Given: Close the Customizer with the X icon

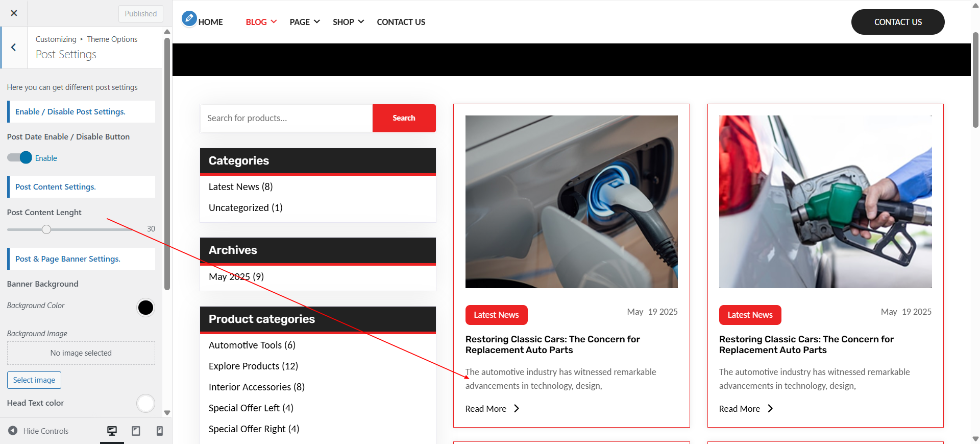Looking at the screenshot, I should point(14,13).
